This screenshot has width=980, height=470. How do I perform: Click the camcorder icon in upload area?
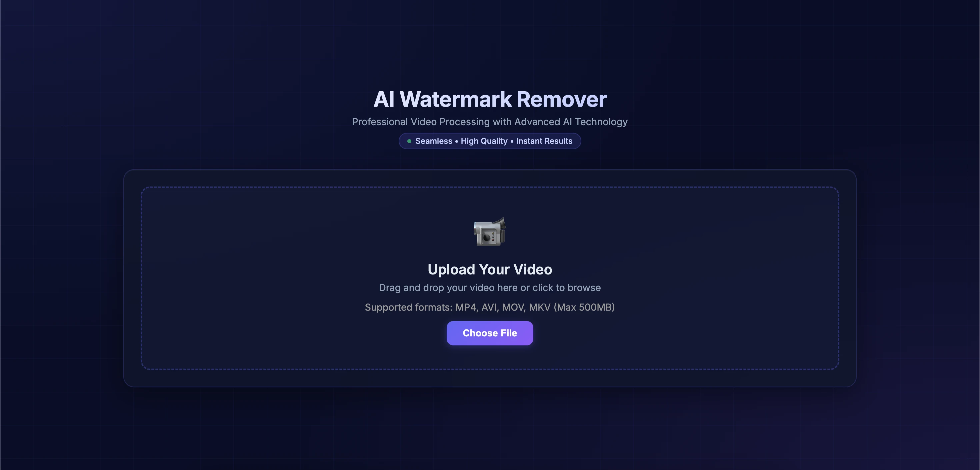coord(490,232)
